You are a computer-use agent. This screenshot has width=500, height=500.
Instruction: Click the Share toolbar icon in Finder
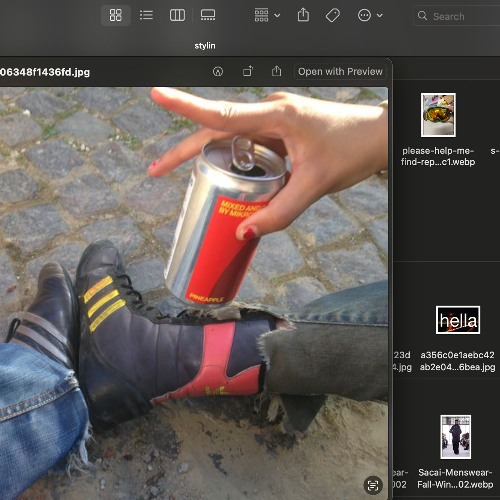(x=303, y=15)
